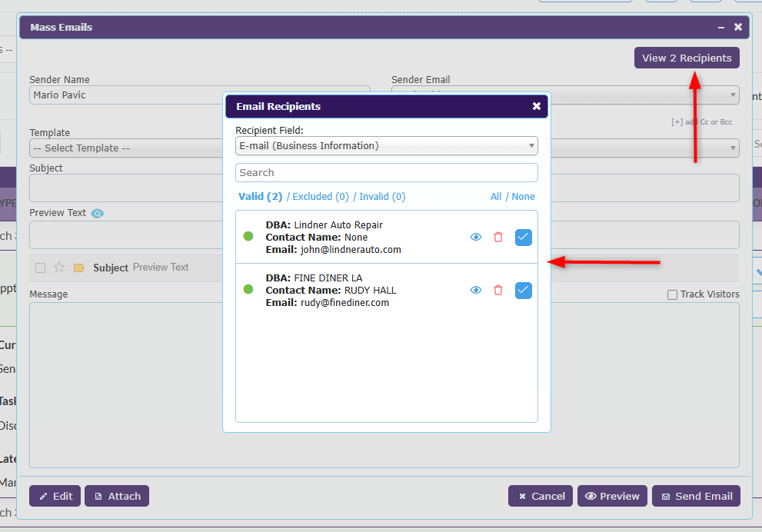Viewport: 762px width, 532px height.
Task: Click eye icon for Lindner Auto Repair
Action: click(x=476, y=238)
